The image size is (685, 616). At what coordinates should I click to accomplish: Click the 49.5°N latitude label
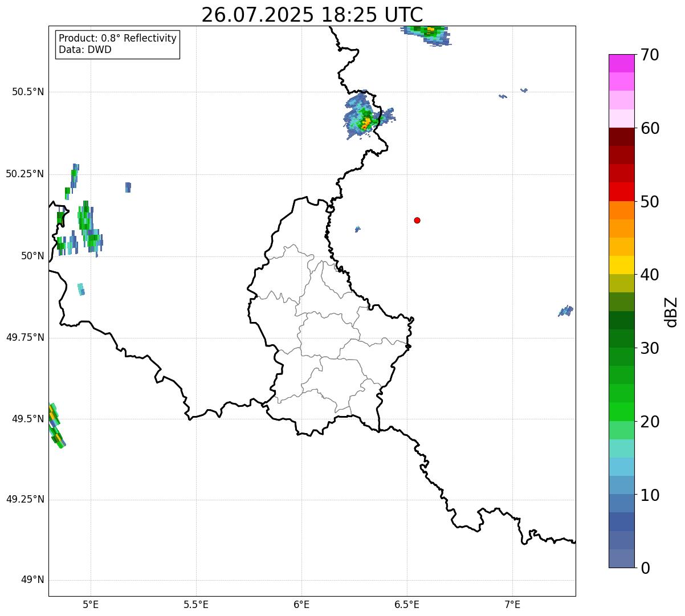(x=28, y=419)
